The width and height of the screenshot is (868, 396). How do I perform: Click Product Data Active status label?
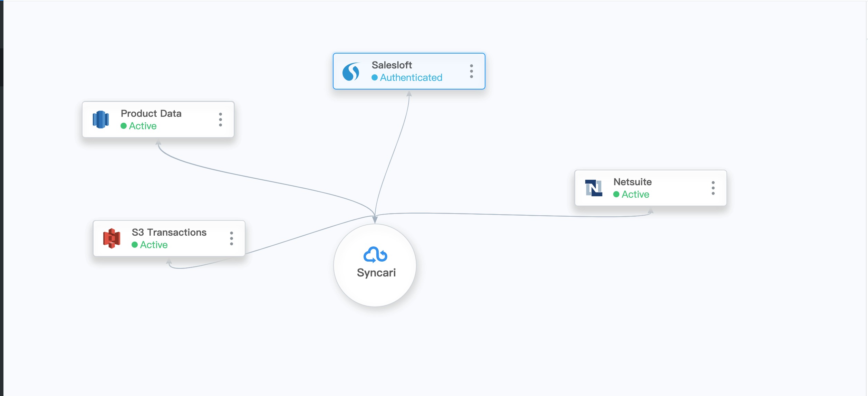pyautogui.click(x=143, y=126)
